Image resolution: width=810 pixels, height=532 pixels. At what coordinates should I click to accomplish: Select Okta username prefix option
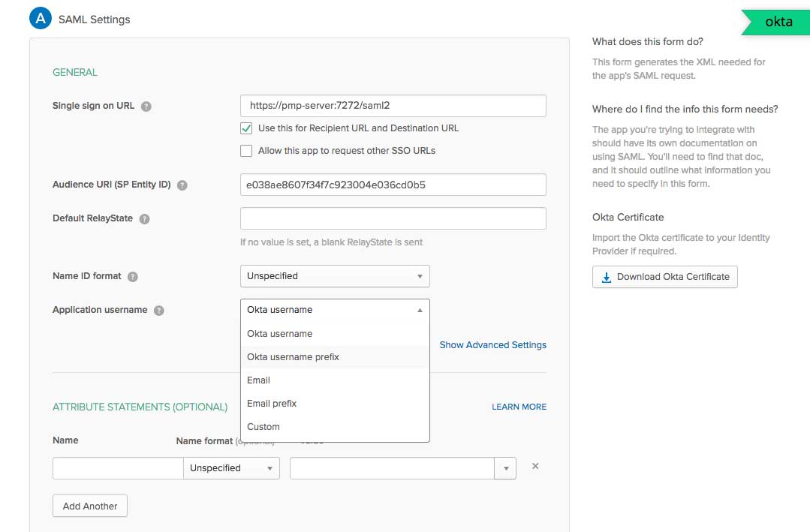pos(294,357)
